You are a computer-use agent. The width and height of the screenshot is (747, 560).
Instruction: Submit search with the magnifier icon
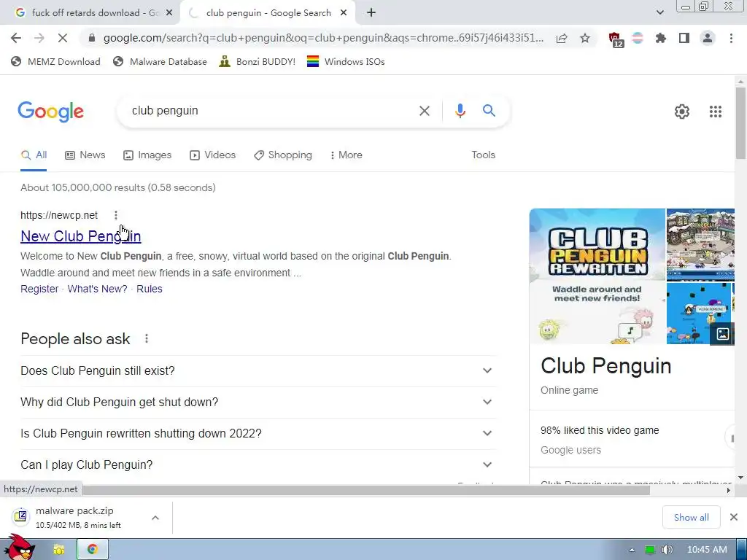pyautogui.click(x=489, y=111)
